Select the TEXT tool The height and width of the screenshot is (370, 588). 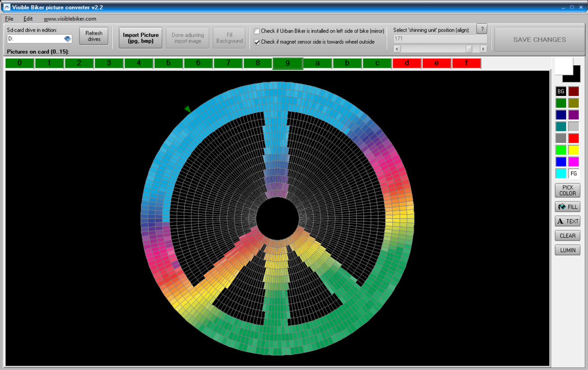pos(567,221)
